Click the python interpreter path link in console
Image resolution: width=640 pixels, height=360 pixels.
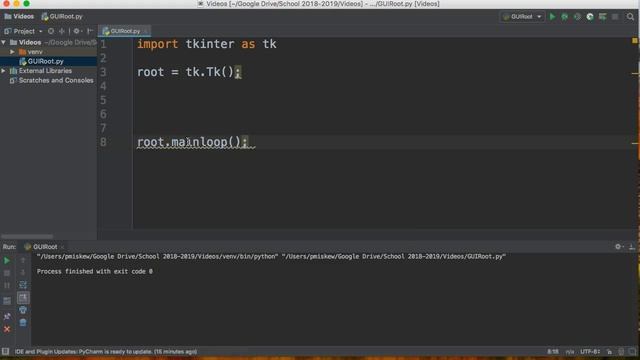(157, 257)
